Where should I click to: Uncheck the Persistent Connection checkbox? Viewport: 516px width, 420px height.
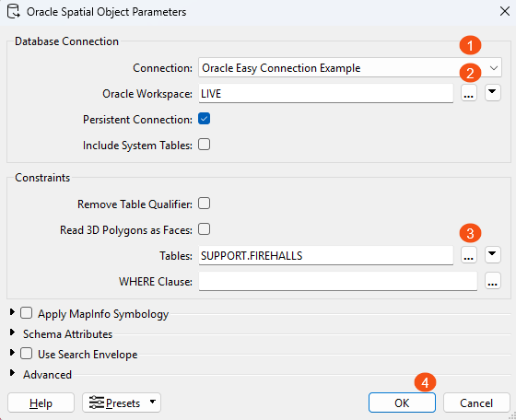pyautogui.click(x=204, y=119)
